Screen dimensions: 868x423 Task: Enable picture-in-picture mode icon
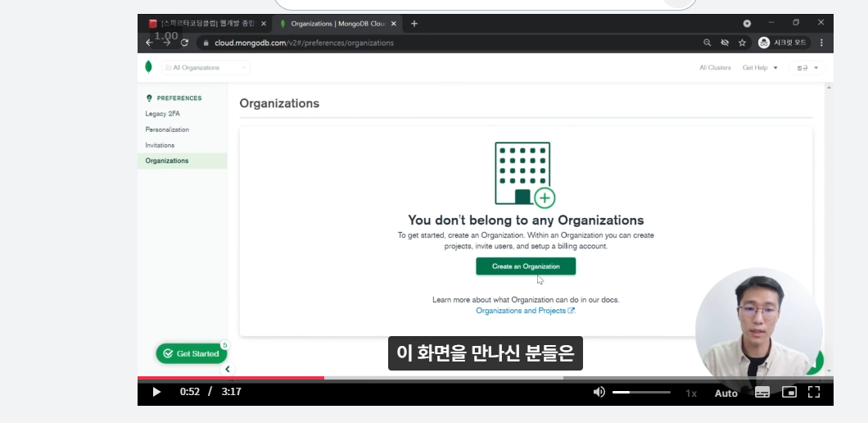tap(789, 392)
